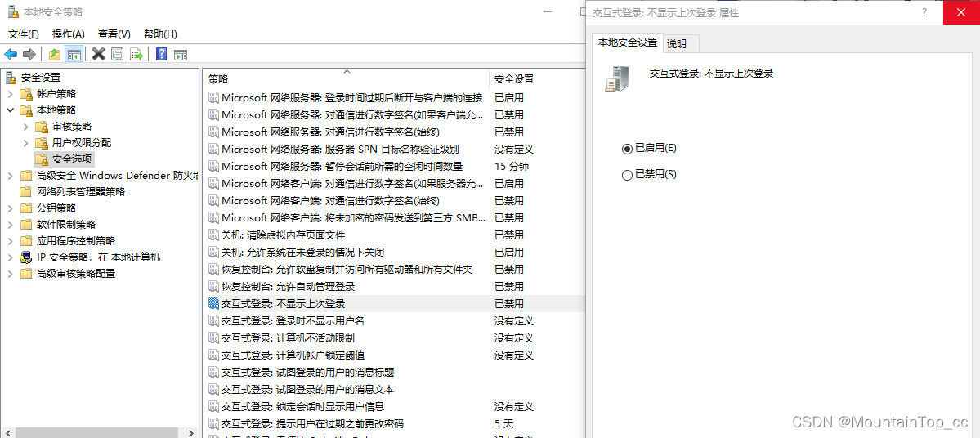Screen dimensions: 980x438
Task: Select the 网络列表管理器策略 tree item
Action: (x=81, y=192)
